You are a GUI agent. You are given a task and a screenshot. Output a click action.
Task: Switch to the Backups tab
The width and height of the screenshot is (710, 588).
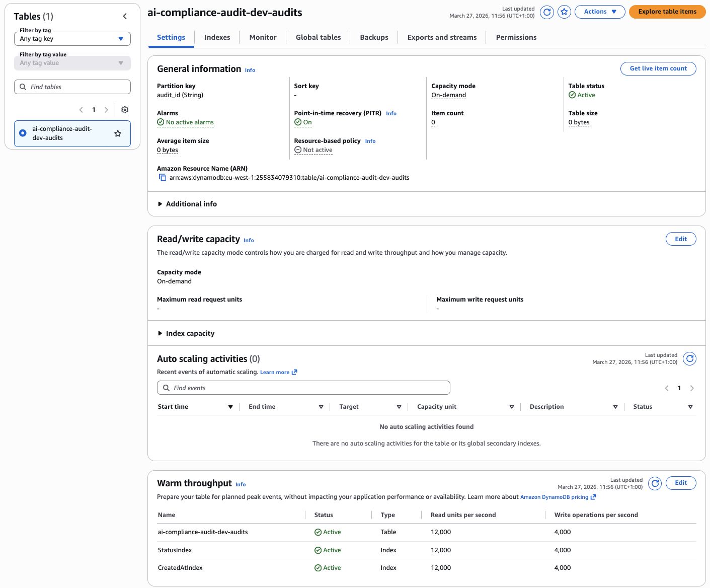click(x=374, y=37)
